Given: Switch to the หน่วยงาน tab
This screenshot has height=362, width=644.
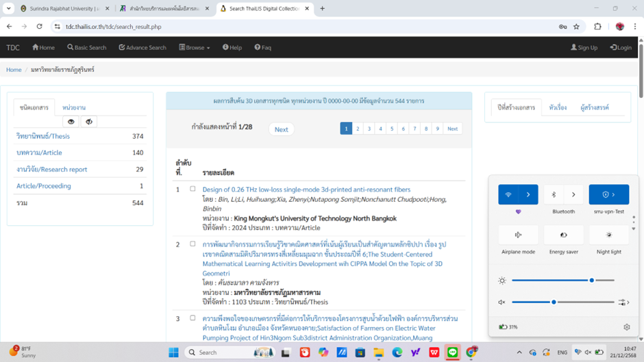Looking at the screenshot, I should (73, 107).
